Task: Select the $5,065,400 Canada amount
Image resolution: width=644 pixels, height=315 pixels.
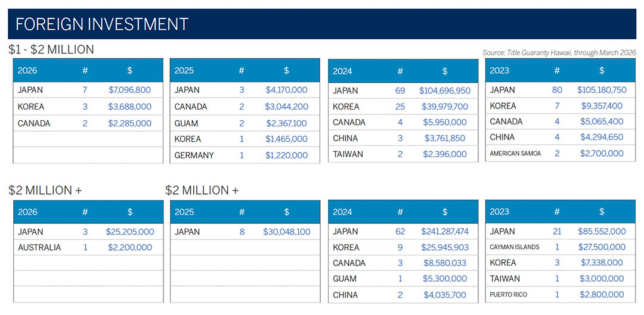Action: pyautogui.click(x=602, y=121)
